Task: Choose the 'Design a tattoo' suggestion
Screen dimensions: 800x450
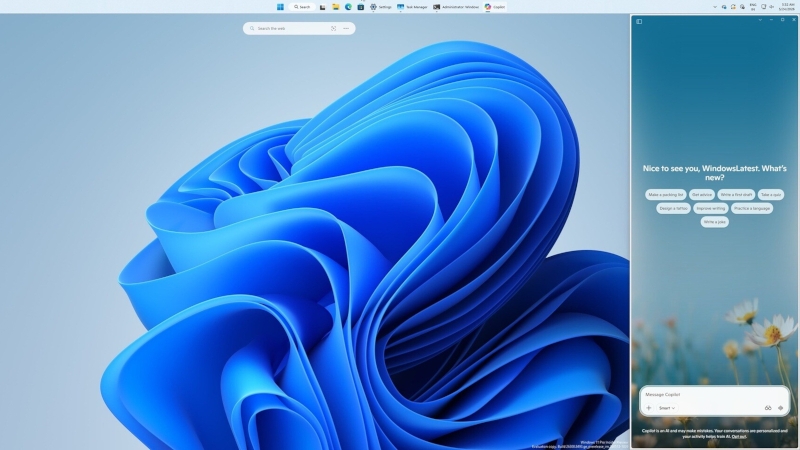Action: pos(673,208)
